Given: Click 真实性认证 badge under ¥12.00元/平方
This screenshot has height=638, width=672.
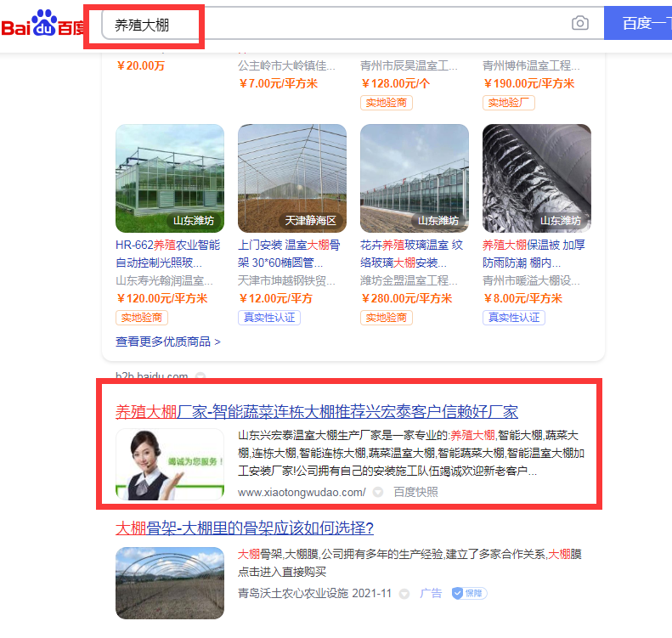Looking at the screenshot, I should point(269,318).
